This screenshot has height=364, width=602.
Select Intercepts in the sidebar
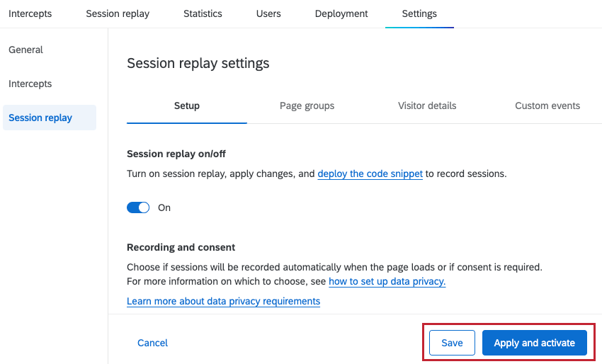click(x=30, y=84)
